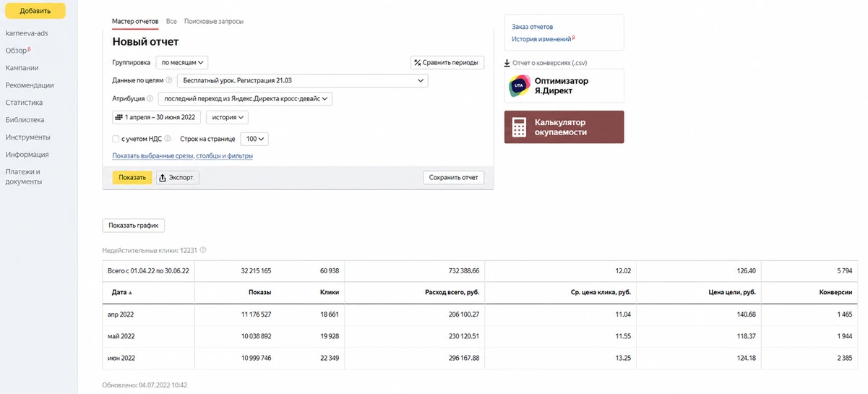The width and height of the screenshot is (868, 394).
Task: Click the yellow Добавить button
Action: pos(35,11)
